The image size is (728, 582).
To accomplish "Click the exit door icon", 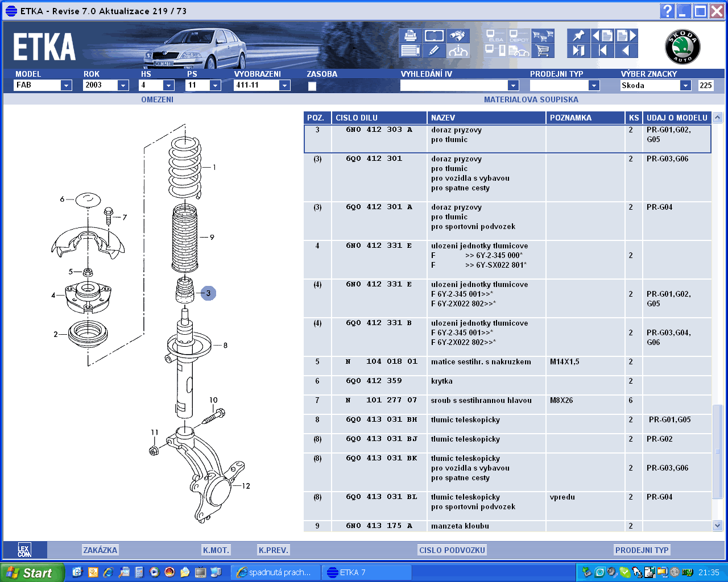I will (578, 51).
